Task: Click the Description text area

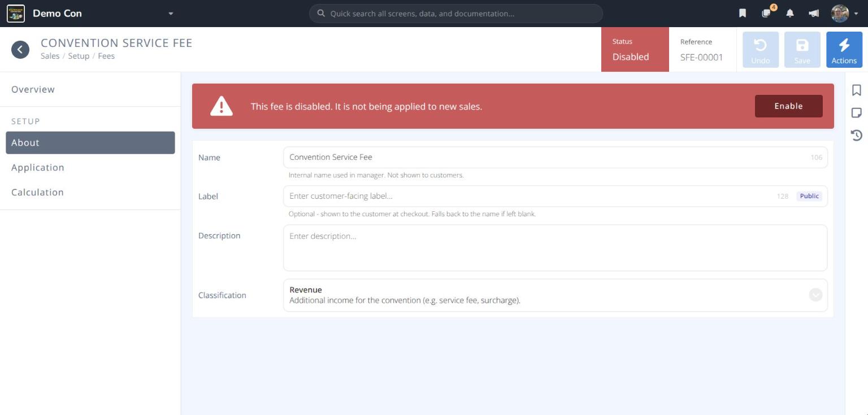Action: [x=555, y=248]
